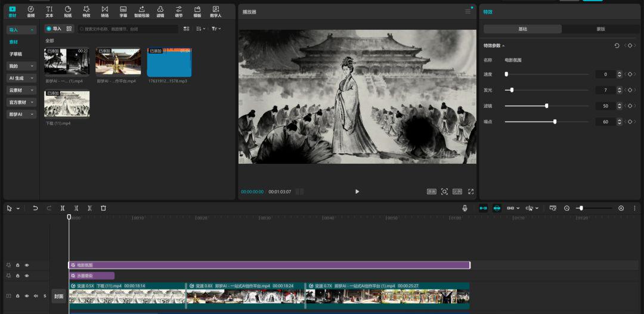Click the 原画 quality button in player
644x314 pixels.
(432, 192)
